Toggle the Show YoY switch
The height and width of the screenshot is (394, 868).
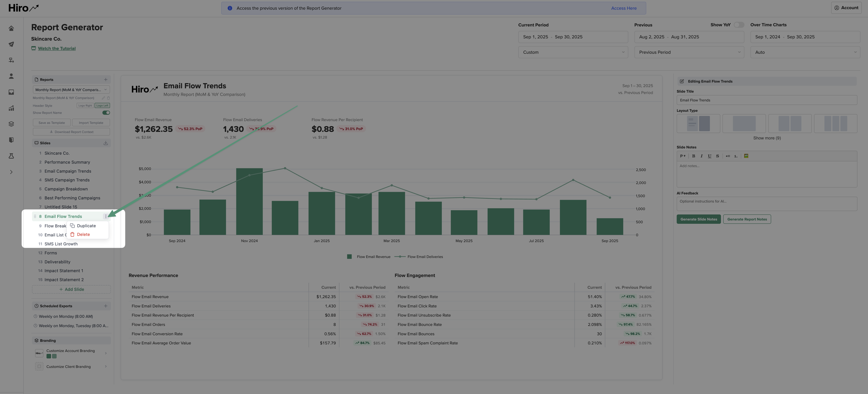click(739, 25)
